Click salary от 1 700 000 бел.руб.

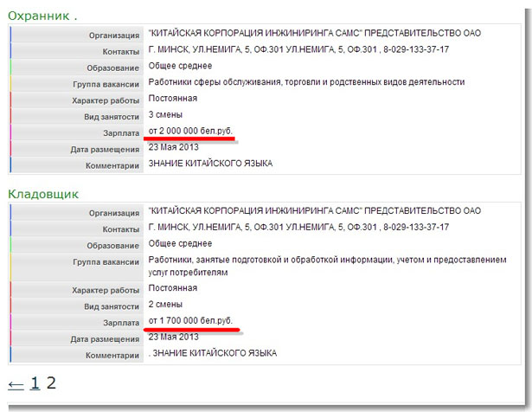190,321
